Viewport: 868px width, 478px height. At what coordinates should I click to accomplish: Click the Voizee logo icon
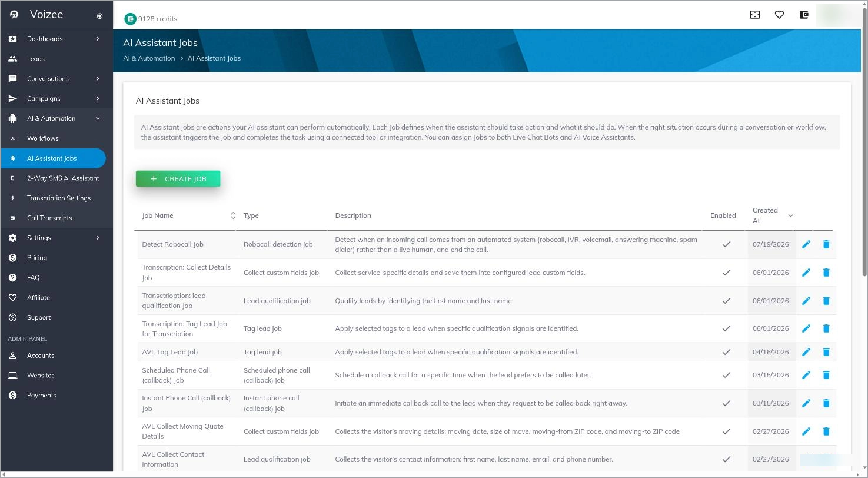click(14, 15)
